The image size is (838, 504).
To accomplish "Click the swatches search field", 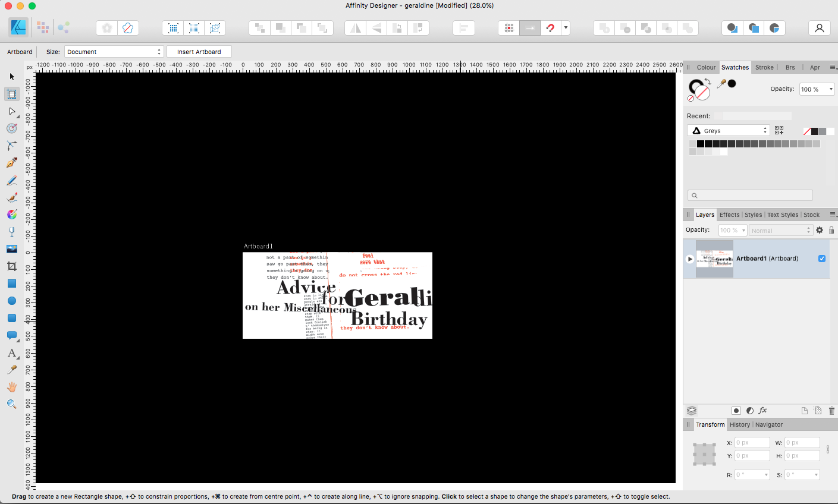I will coord(750,196).
